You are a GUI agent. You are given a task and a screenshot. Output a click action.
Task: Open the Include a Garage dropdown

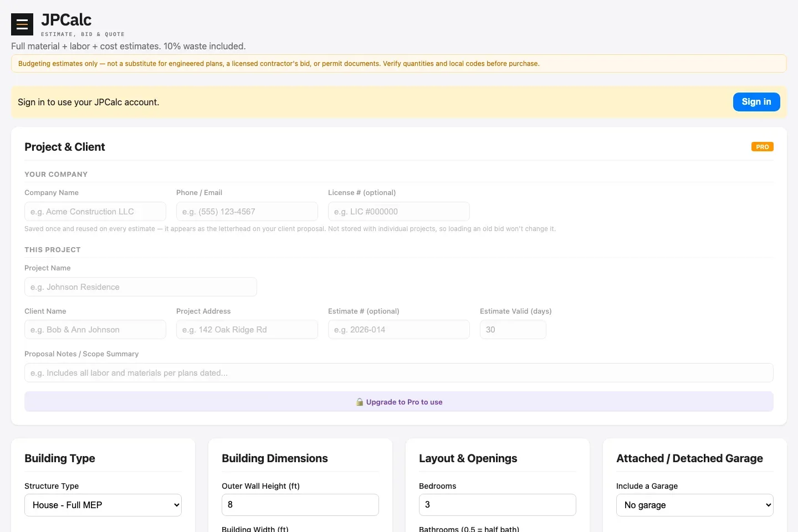pyautogui.click(x=695, y=505)
